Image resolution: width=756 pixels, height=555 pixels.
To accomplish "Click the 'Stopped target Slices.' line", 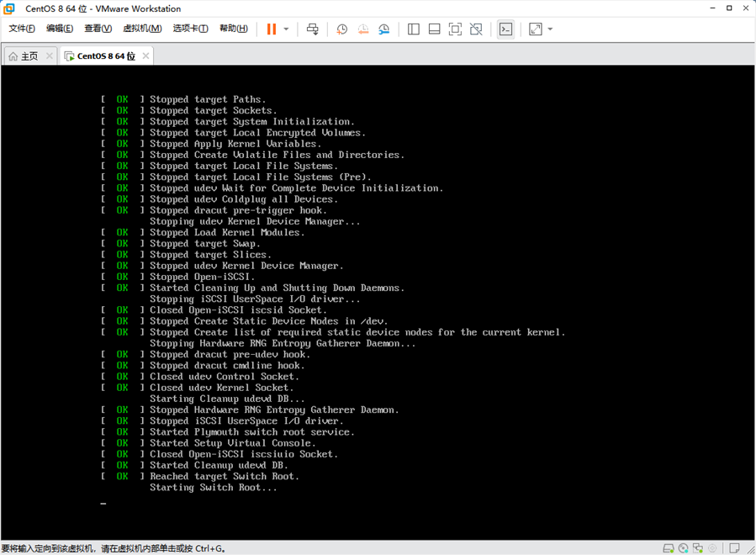I will tap(186, 255).
